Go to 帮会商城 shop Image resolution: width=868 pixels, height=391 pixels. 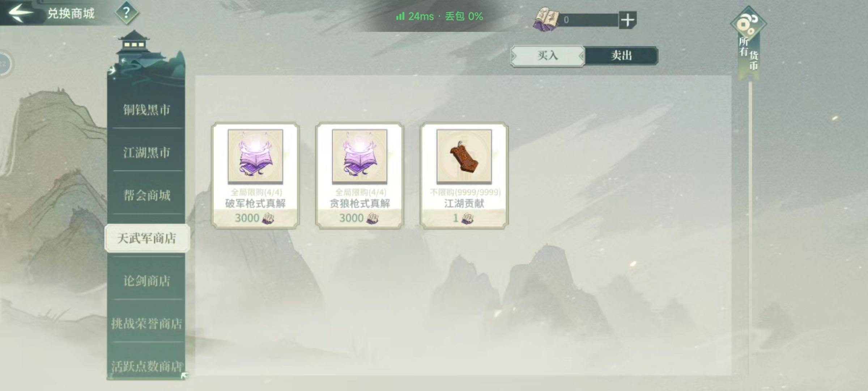[x=146, y=195]
